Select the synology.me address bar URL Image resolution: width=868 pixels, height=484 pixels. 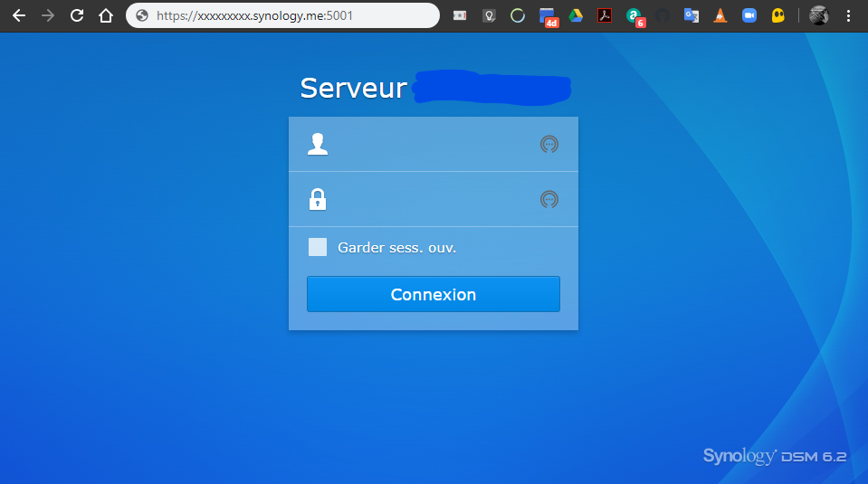click(x=254, y=15)
